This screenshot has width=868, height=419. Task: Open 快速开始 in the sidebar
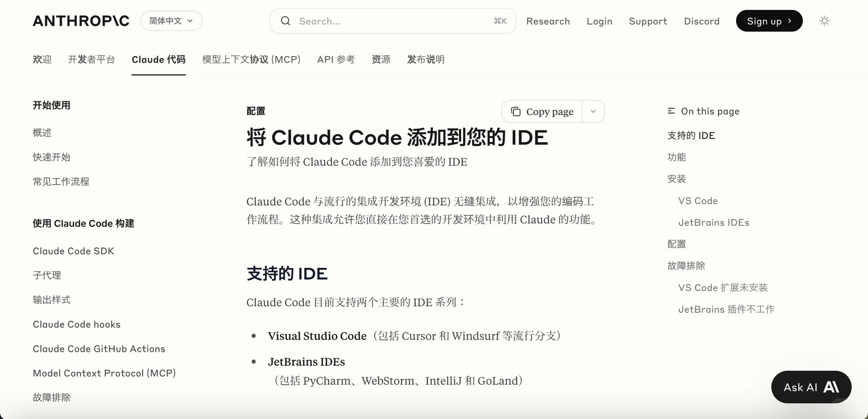(x=52, y=157)
